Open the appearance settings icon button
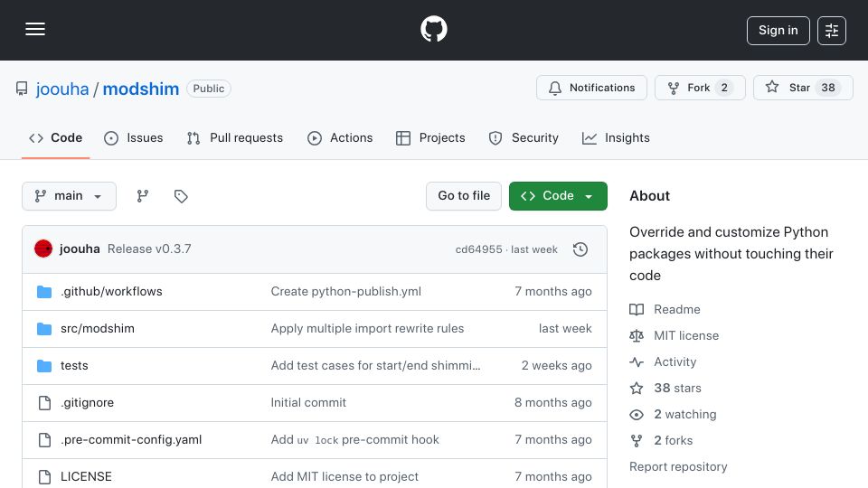868x488 pixels. click(832, 31)
